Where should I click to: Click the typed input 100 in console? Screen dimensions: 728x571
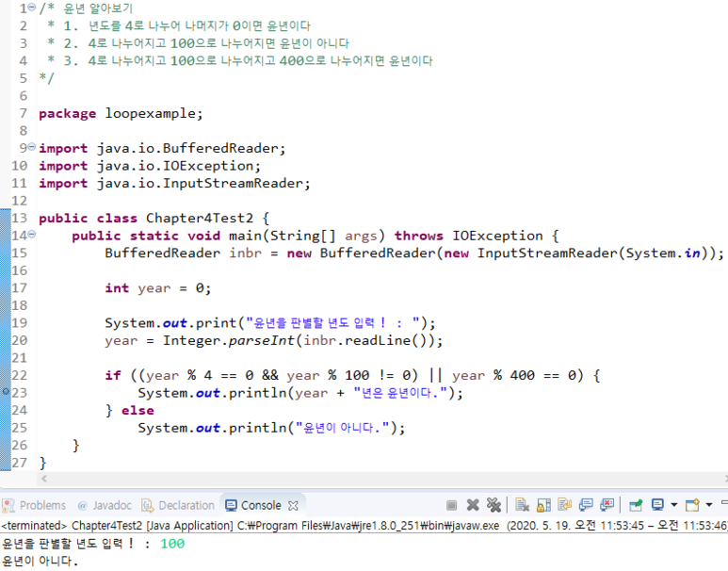point(172,544)
